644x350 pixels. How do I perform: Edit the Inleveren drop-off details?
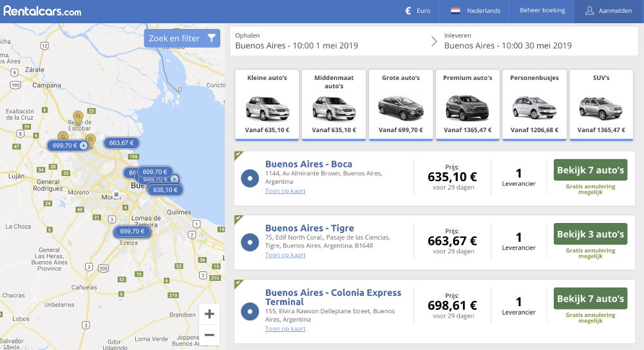point(507,41)
